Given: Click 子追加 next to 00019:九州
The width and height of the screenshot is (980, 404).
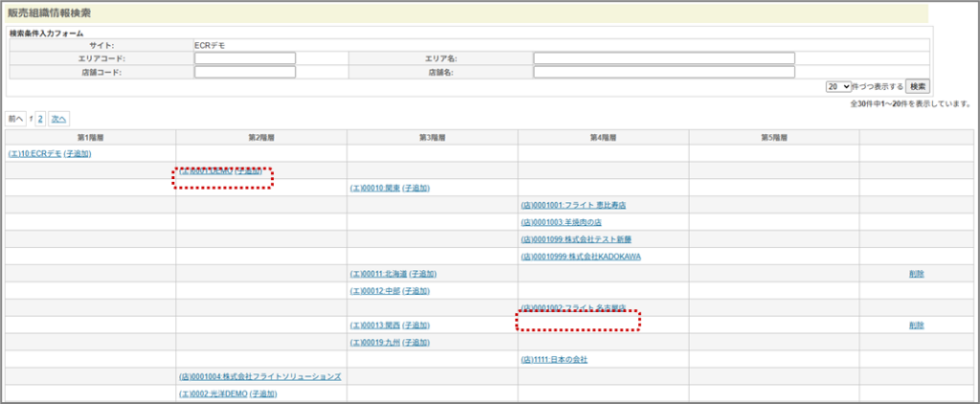Looking at the screenshot, I should (x=416, y=343).
